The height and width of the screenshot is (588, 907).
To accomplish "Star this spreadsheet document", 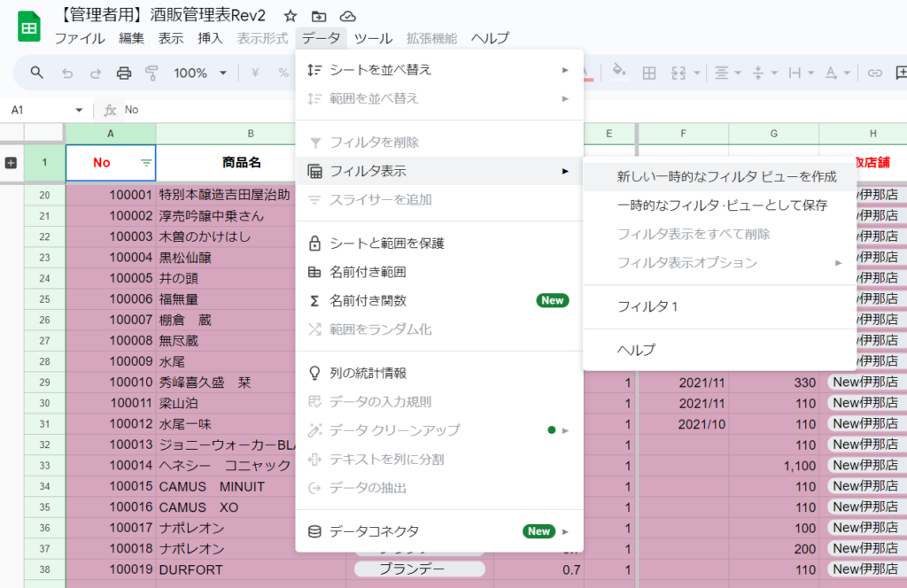I will [x=291, y=16].
